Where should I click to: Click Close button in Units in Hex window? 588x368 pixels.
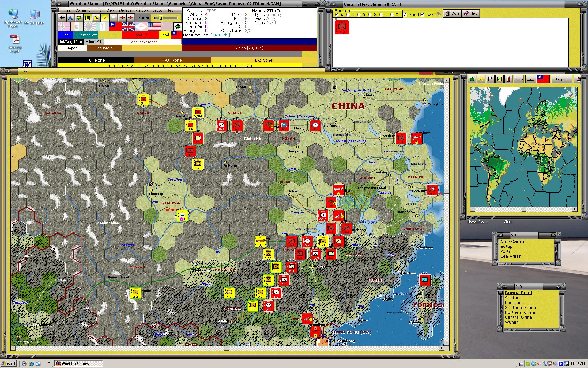coord(452,13)
